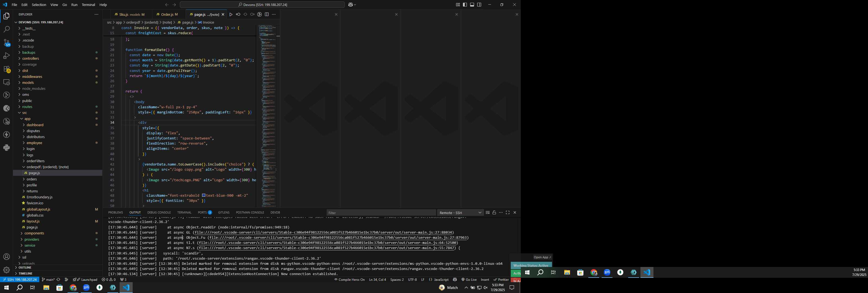Open output panel More Actions ellipsis
The width and height of the screenshot is (868, 293).
tap(501, 212)
